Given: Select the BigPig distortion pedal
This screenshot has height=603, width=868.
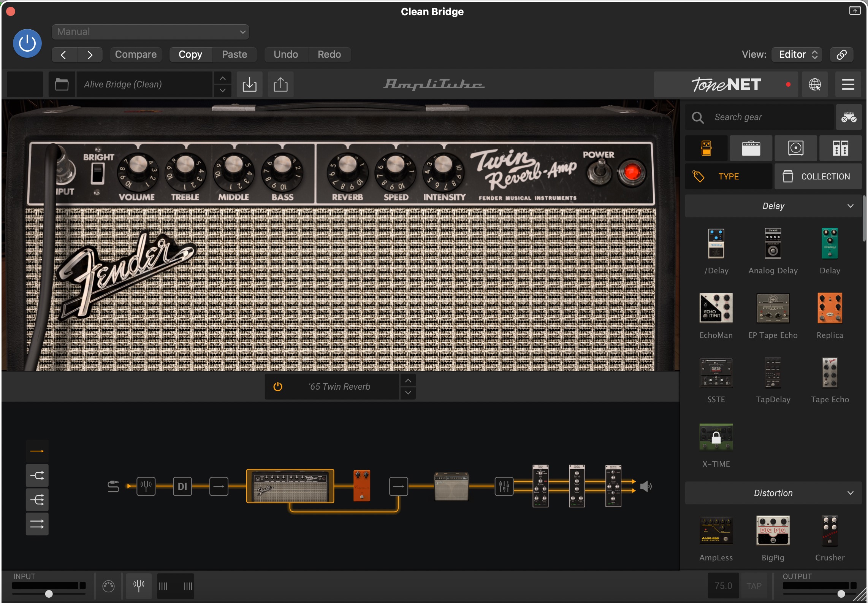Looking at the screenshot, I should (773, 531).
